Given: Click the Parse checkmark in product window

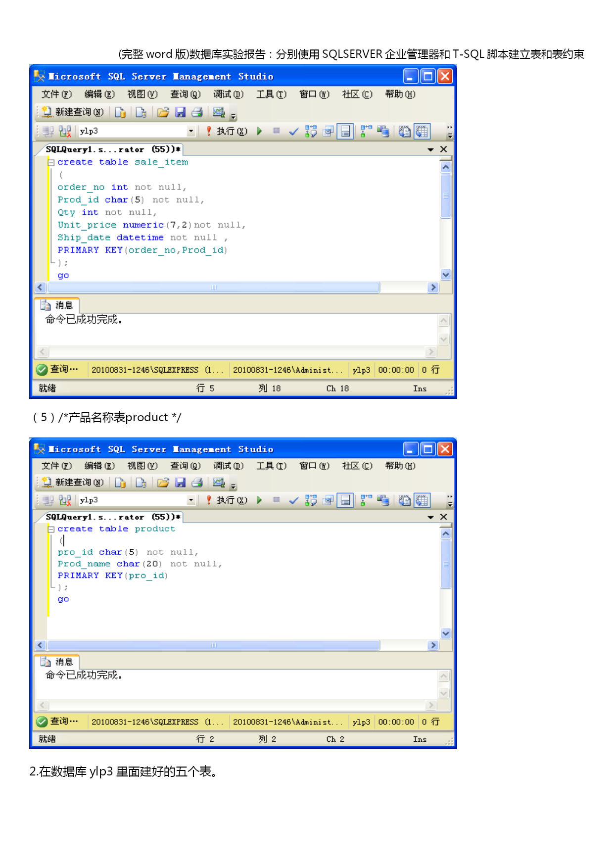Looking at the screenshot, I should tap(293, 500).
